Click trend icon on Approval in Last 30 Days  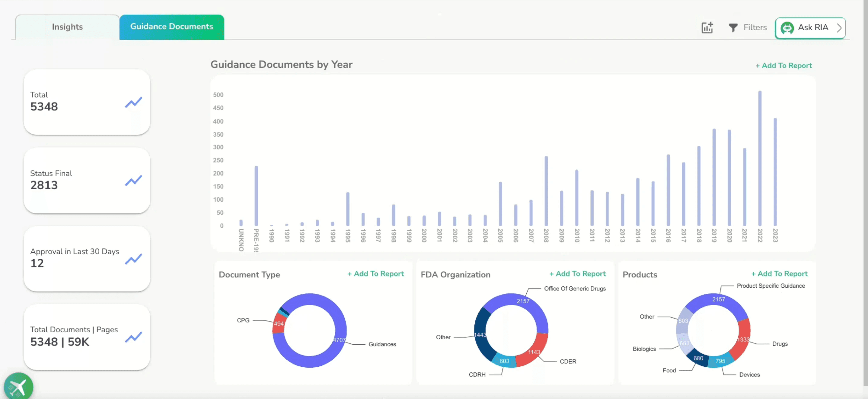(133, 259)
